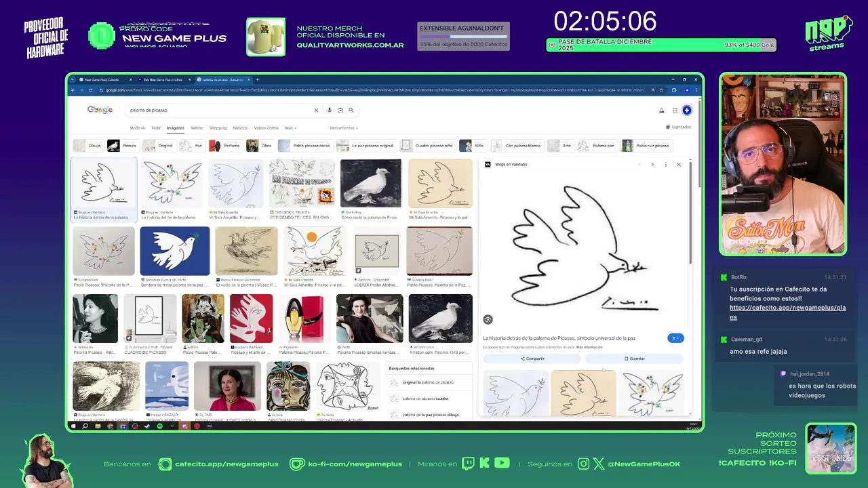Filter images by Con paloma blanca chip
This screenshot has height=488, width=868.
click(x=517, y=146)
